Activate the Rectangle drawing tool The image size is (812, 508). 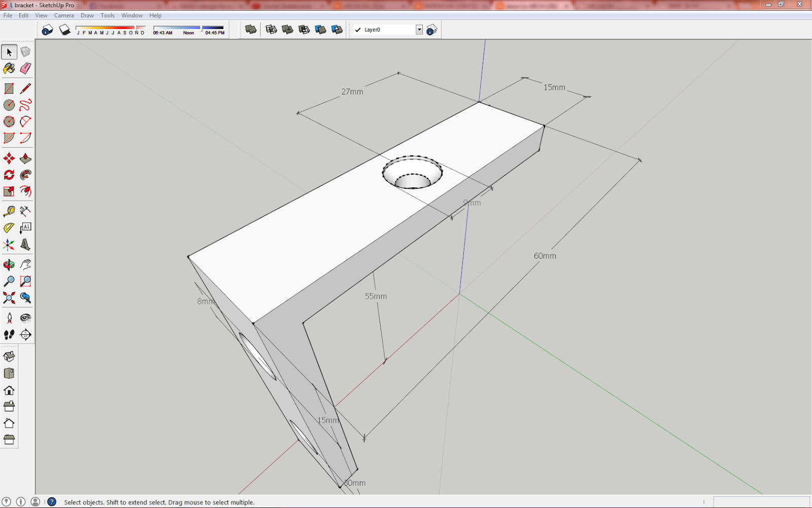[9, 88]
